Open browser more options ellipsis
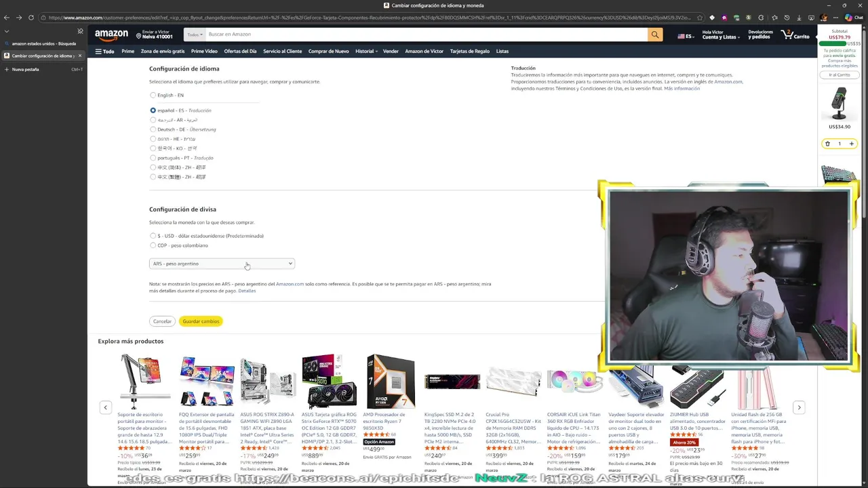Screen dimensions: 868x488 (x=836, y=18)
